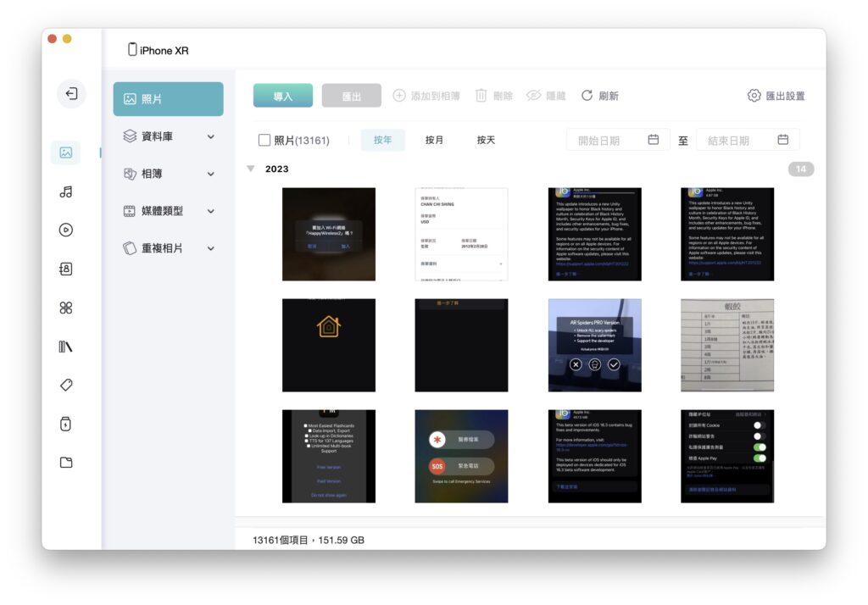Click the iPhone XR device icon

tap(132, 49)
